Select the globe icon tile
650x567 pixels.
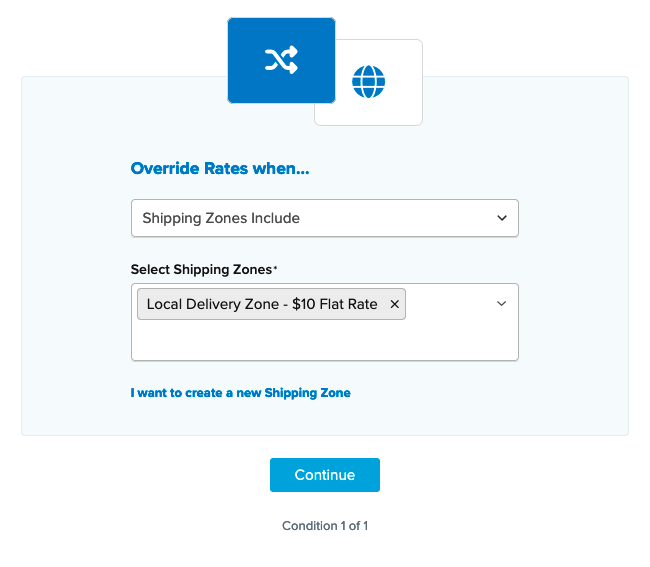pos(368,82)
